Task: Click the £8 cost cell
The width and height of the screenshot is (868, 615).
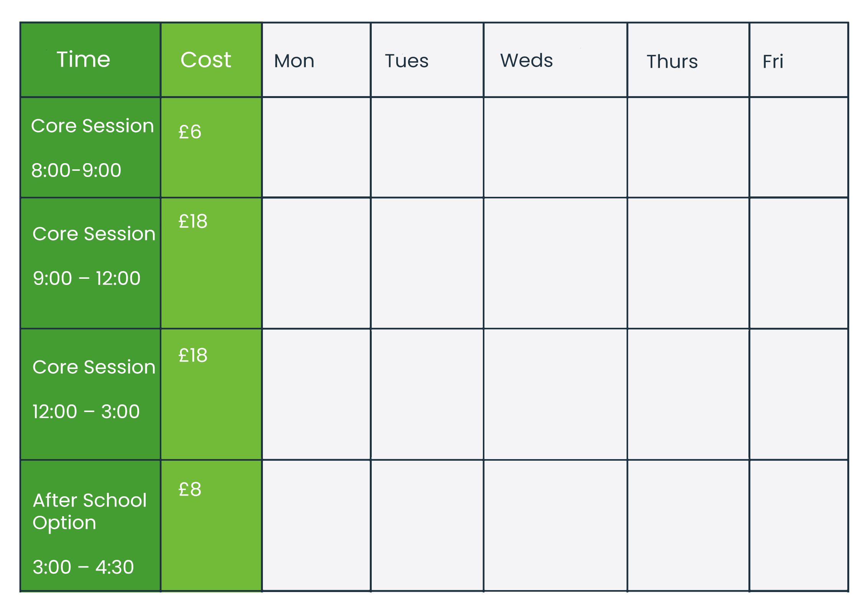Action: pyautogui.click(x=190, y=489)
